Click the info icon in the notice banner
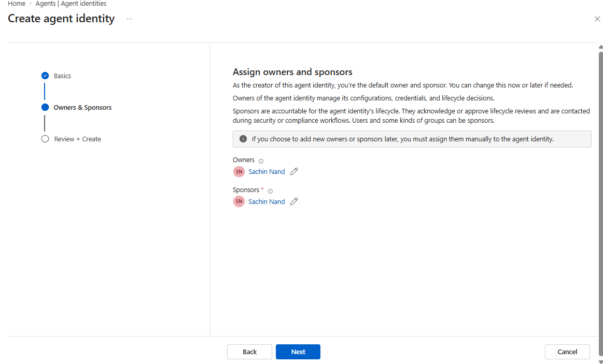Viewport: 603px width, 364px height. (x=243, y=139)
